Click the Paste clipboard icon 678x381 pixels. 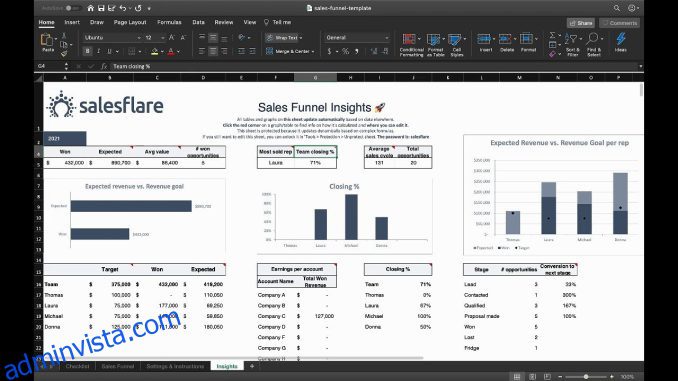pyautogui.click(x=47, y=40)
